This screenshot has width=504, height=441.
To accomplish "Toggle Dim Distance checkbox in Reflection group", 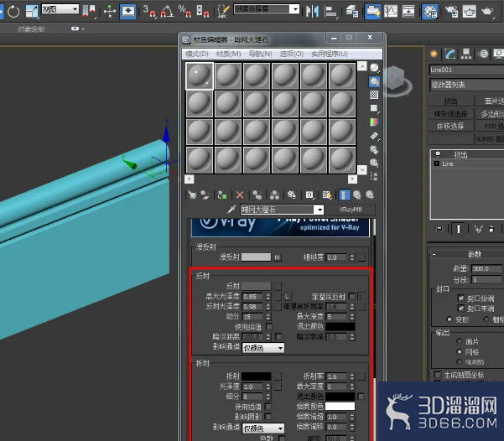I will click(278, 336).
